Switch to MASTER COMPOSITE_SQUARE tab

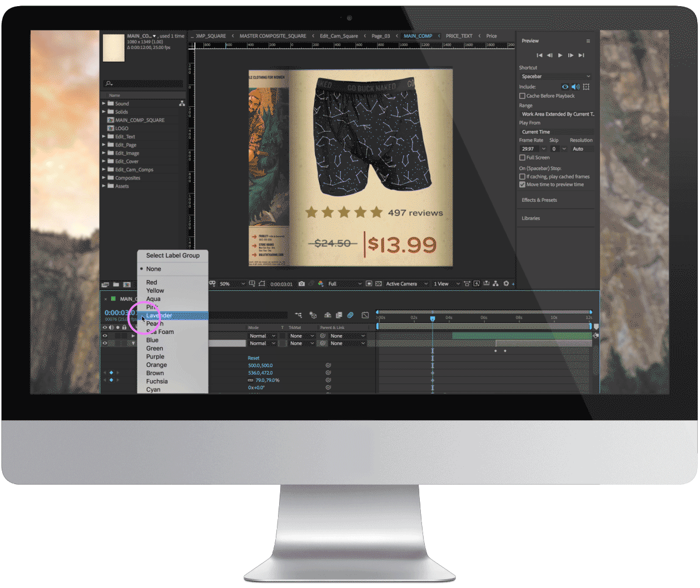click(x=273, y=36)
